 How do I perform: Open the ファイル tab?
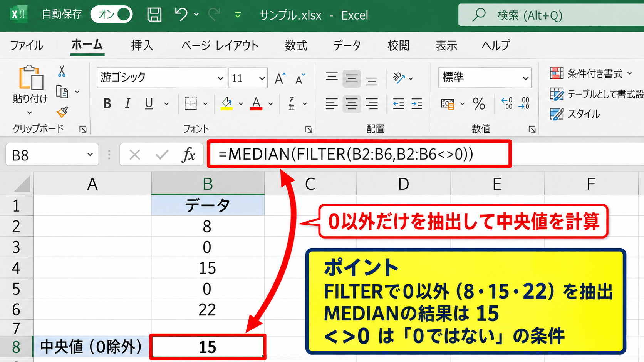(x=27, y=45)
